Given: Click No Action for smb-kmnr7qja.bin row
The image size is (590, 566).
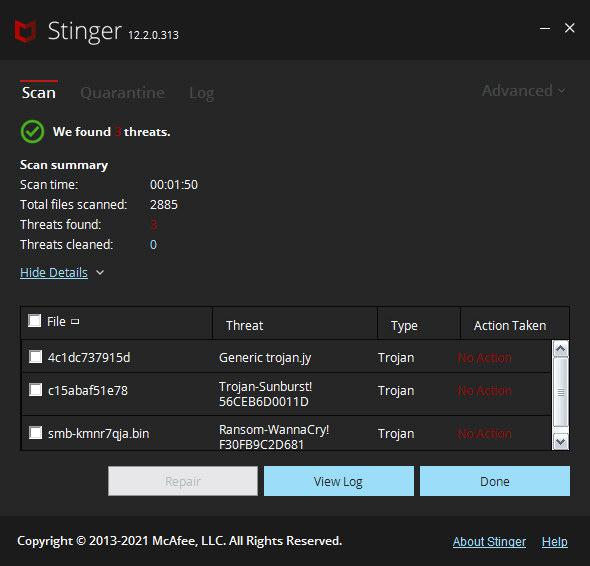Looking at the screenshot, I should pos(484,434).
